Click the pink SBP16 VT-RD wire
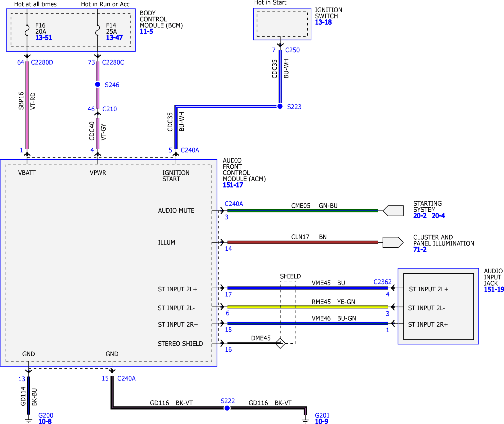This screenshot has height=424, width=504. tap(27, 105)
